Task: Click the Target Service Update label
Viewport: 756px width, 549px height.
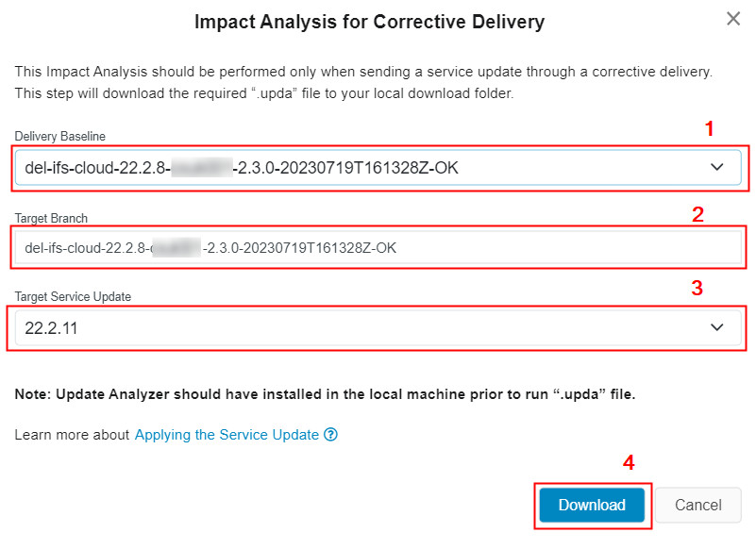Action: pyautogui.click(x=73, y=296)
